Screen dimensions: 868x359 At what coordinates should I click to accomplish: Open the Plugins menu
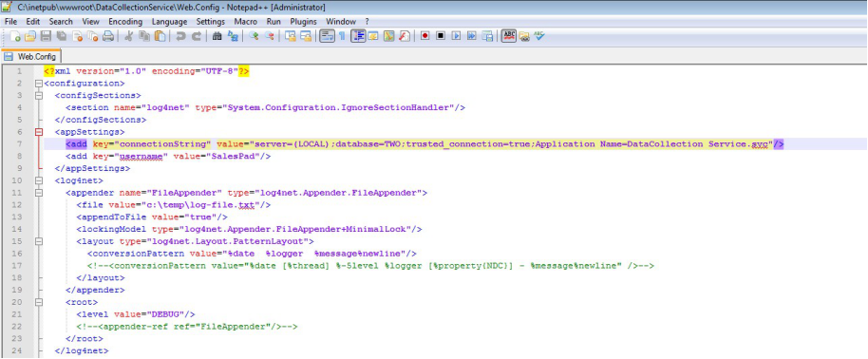coord(303,22)
